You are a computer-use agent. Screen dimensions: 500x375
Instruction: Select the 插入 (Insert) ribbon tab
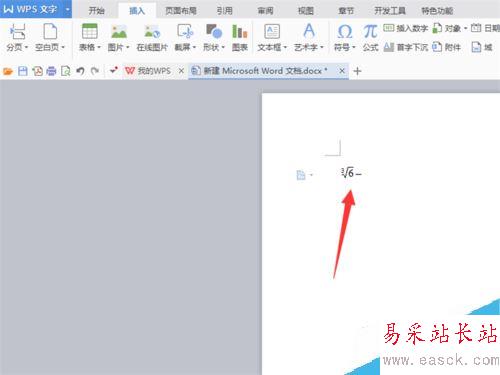click(x=137, y=11)
